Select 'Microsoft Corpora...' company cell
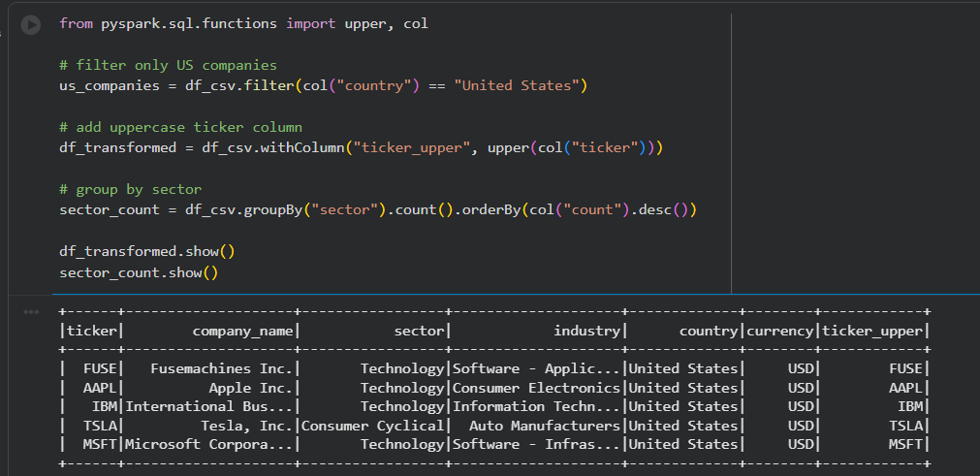980x476 pixels. 209,444
